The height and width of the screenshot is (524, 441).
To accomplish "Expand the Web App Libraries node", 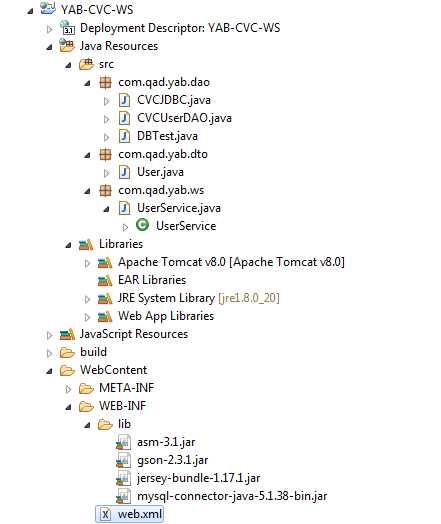I will (88, 318).
